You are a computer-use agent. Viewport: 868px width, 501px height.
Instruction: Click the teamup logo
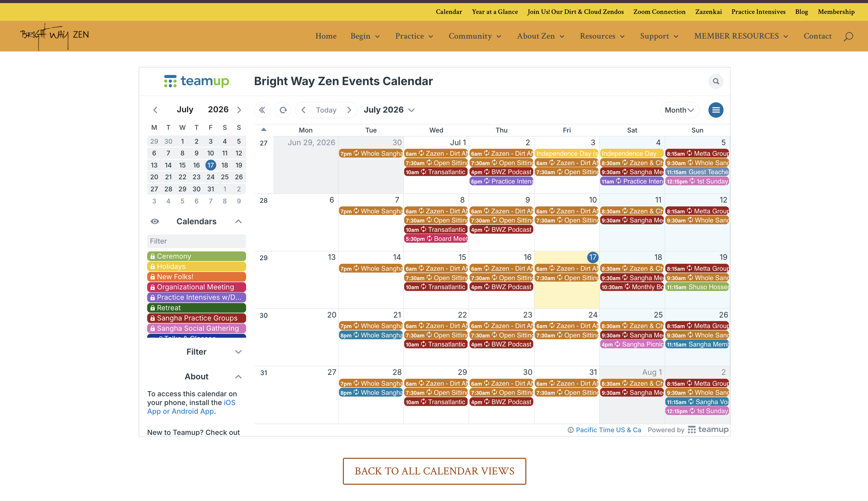197,81
